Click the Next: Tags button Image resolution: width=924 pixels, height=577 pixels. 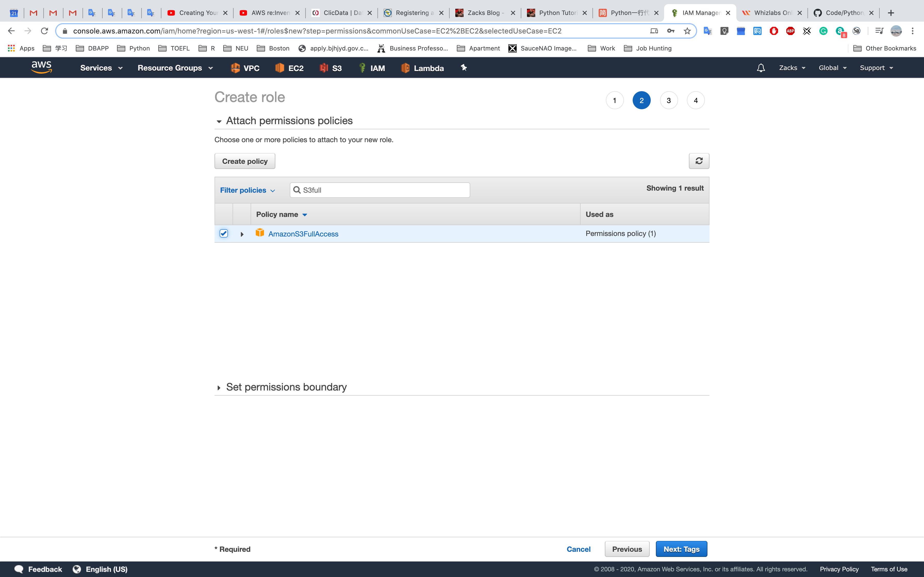click(x=681, y=549)
